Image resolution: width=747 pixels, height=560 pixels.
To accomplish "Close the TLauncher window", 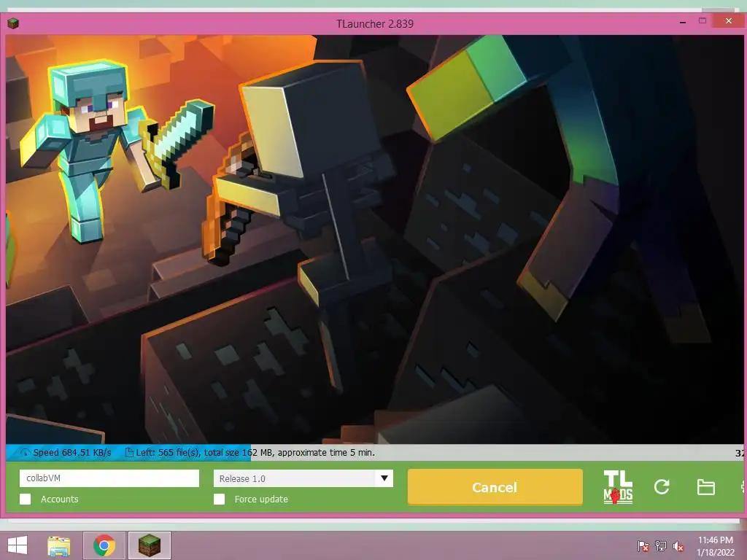I will tap(729, 21).
